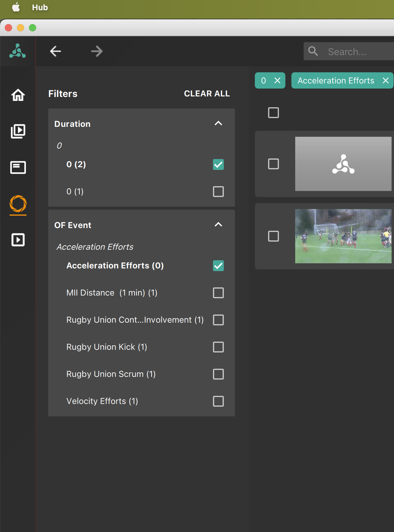Enable Rugby Union Kick filter
Viewport: 394px width, 532px height.
[218, 347]
